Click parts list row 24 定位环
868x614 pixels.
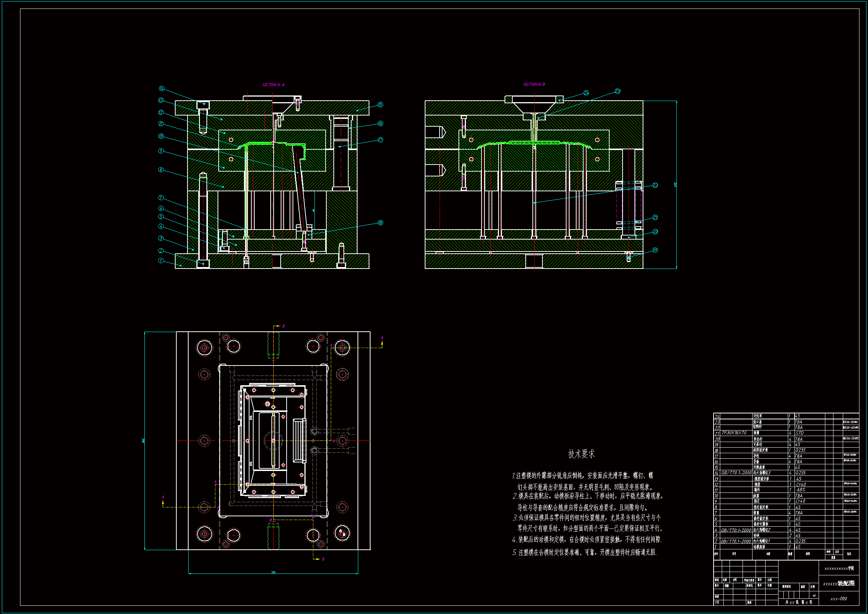coord(757,416)
